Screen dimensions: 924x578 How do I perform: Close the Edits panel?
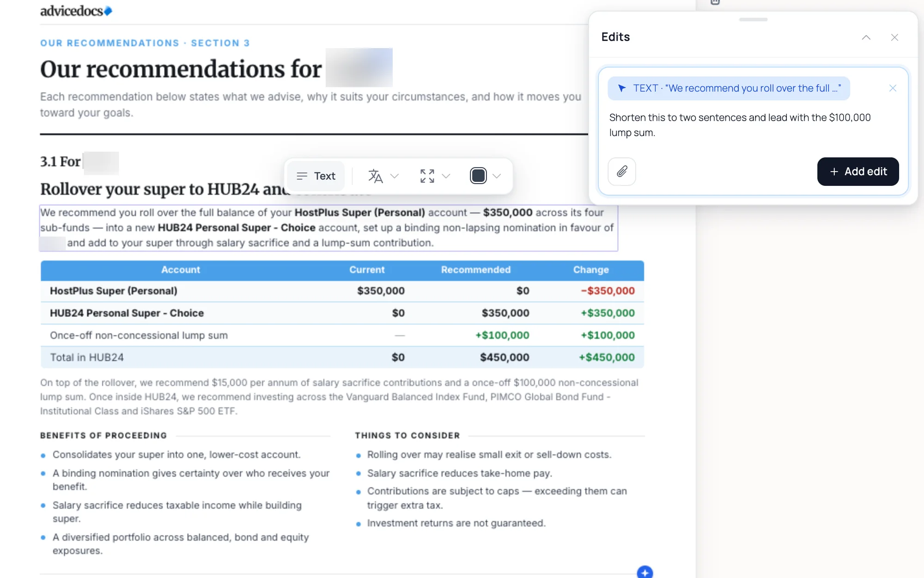tap(894, 37)
